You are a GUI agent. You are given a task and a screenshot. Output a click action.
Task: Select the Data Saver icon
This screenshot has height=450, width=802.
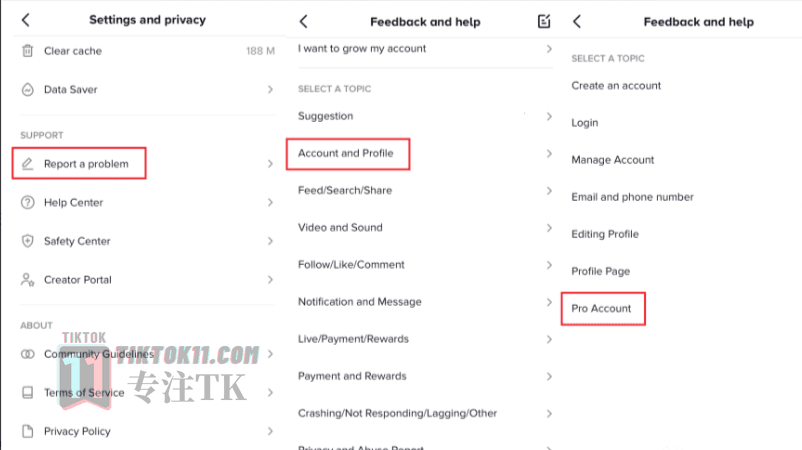click(x=28, y=89)
